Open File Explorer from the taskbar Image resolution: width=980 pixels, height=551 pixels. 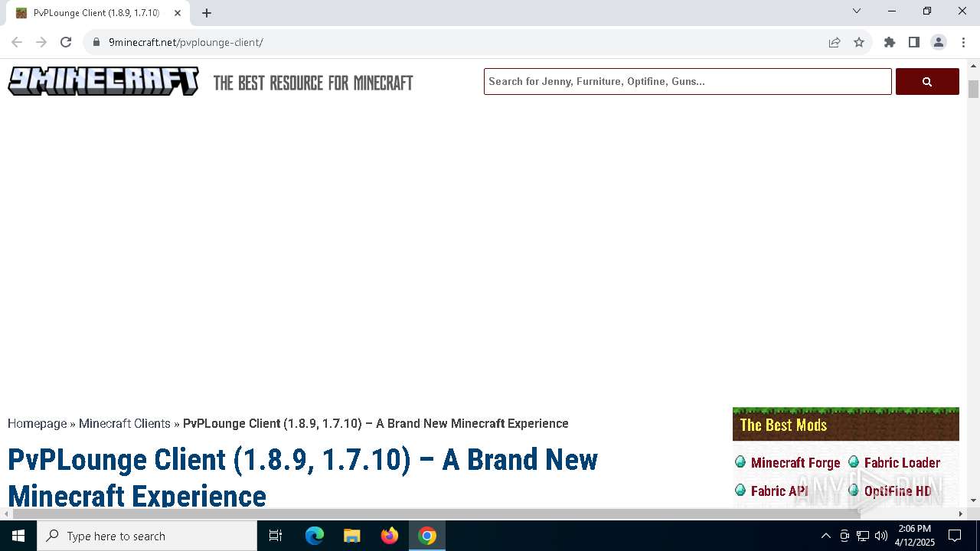click(352, 536)
